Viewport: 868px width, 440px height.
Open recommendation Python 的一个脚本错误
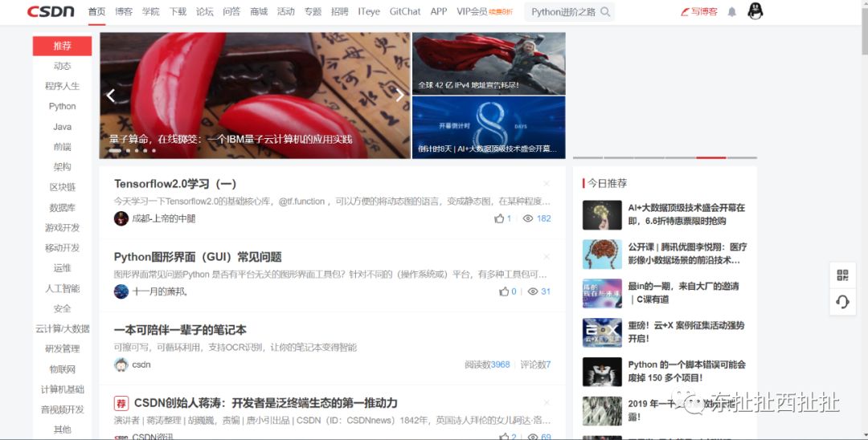[x=686, y=371]
